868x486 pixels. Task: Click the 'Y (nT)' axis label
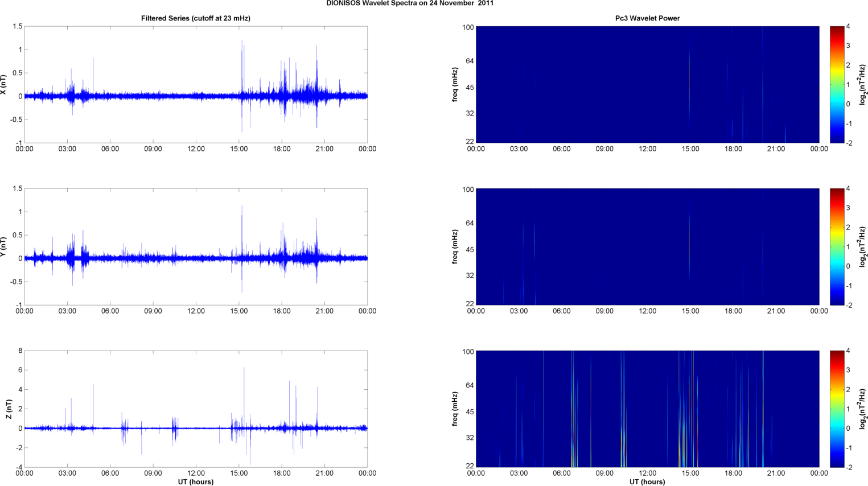point(3,247)
